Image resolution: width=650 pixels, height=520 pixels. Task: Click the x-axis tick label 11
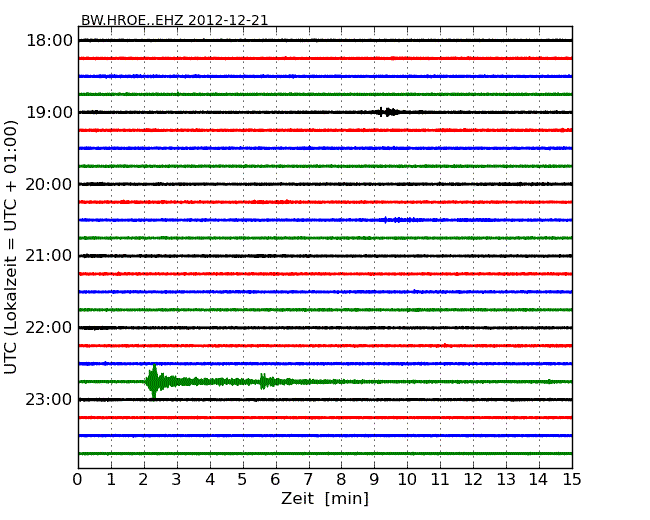pos(440,480)
